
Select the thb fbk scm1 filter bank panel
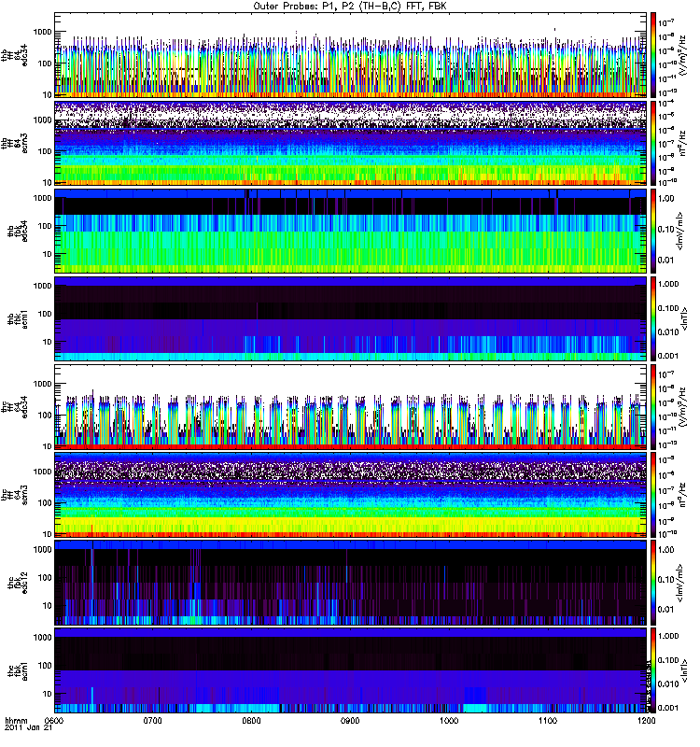(351, 318)
